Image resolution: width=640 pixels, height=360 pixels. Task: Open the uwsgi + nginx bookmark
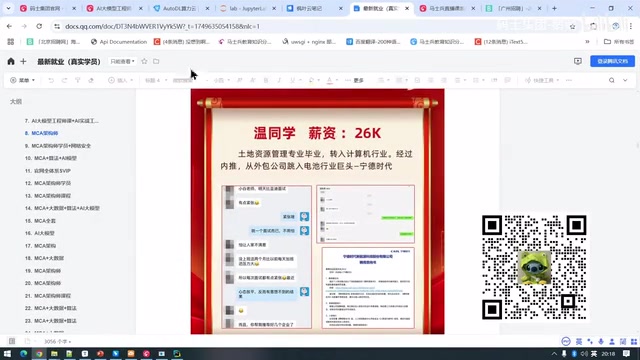point(309,42)
